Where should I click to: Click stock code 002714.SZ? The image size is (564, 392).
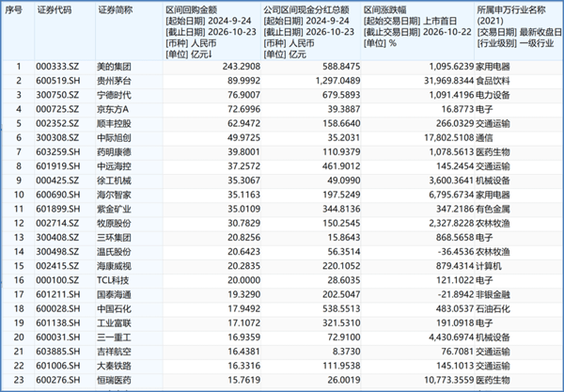click(57, 224)
